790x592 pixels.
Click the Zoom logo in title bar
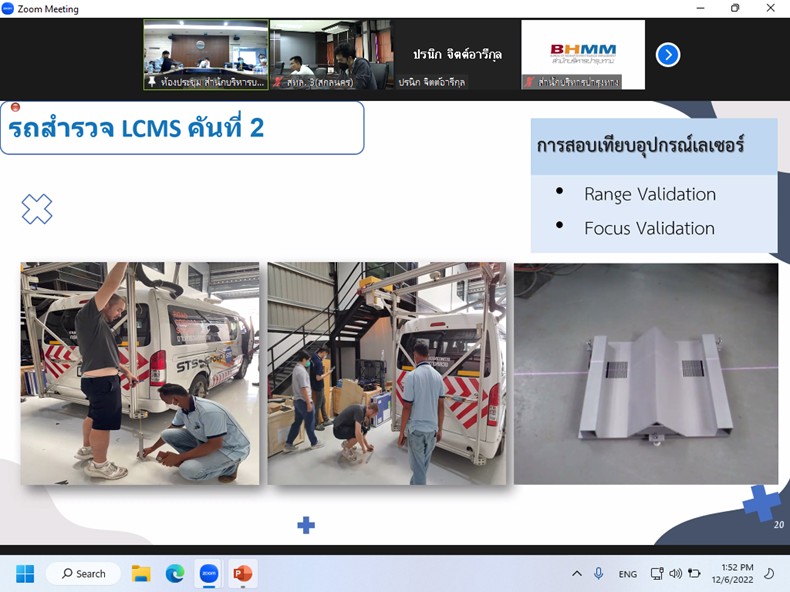tap(9, 9)
